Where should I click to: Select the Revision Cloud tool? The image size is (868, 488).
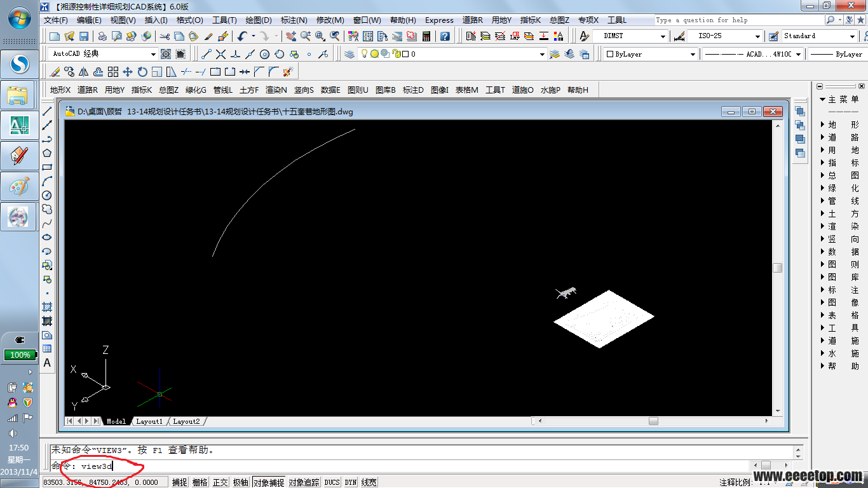[x=47, y=209]
